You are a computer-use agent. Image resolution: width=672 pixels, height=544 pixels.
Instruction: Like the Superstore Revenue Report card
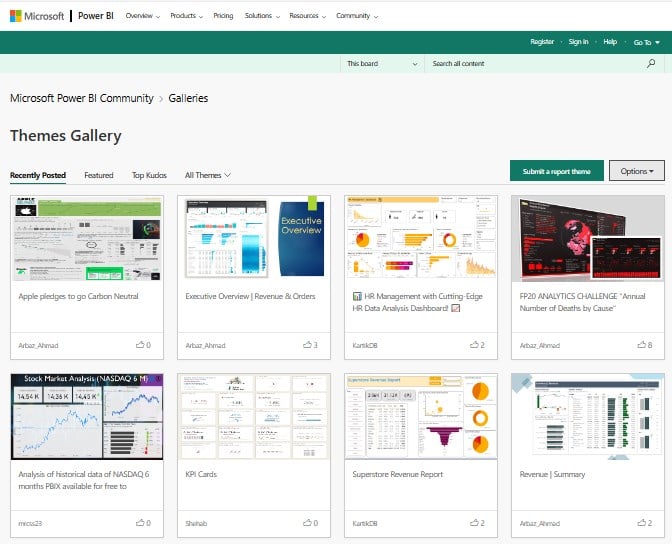[x=474, y=523]
